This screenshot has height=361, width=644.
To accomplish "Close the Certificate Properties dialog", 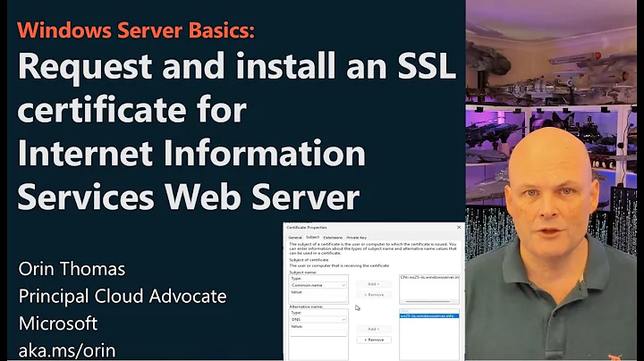I will pos(459,227).
